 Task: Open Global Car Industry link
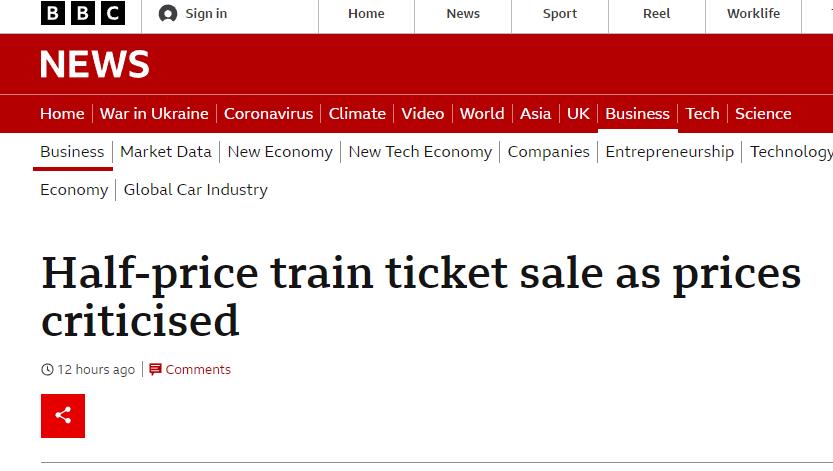pyautogui.click(x=196, y=190)
